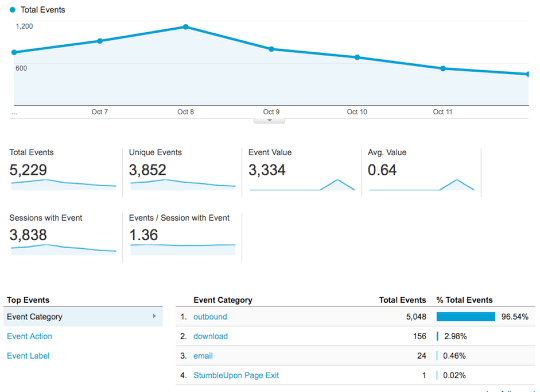
Task: Open the outbound event category link
Action: 210,317
